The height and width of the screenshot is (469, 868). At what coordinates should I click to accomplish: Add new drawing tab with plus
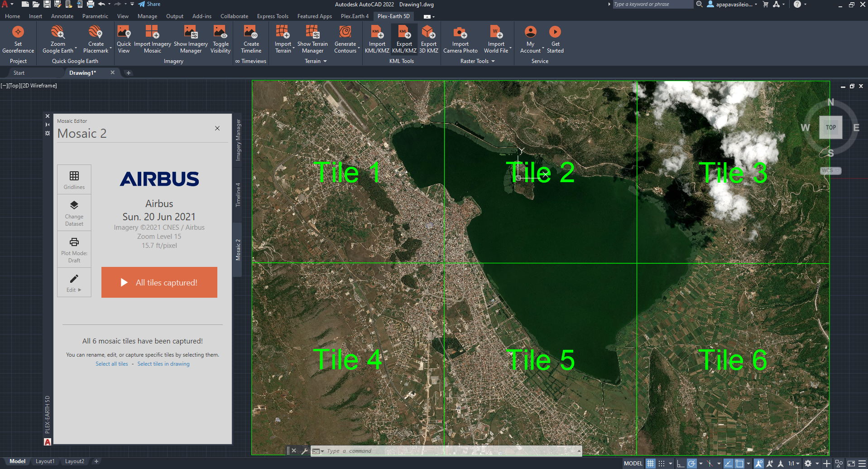click(128, 73)
